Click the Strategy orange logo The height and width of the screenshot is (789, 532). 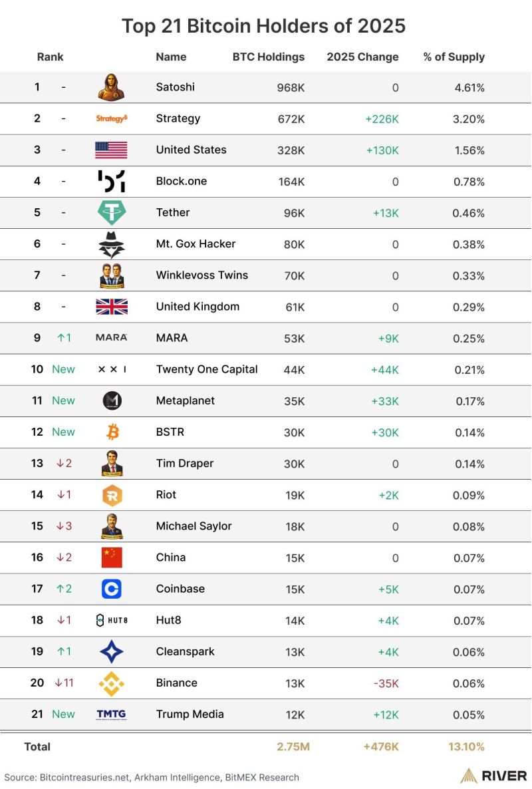pyautogui.click(x=111, y=118)
